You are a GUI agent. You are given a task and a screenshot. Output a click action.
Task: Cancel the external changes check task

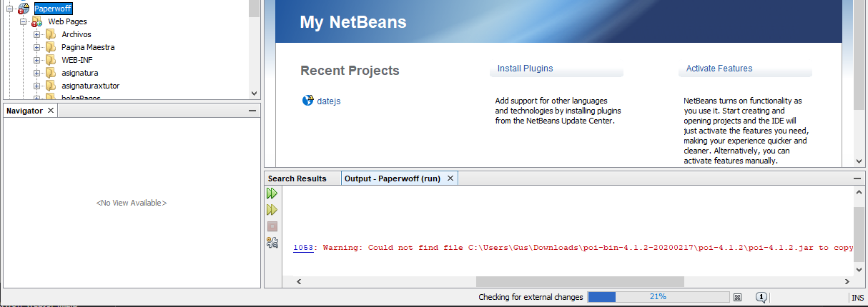(738, 297)
